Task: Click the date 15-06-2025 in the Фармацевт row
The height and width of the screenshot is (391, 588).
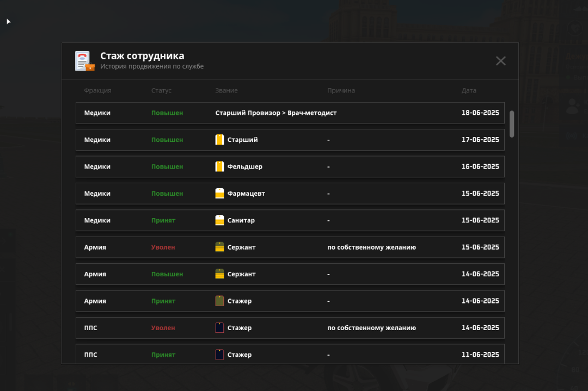Action: pos(480,194)
